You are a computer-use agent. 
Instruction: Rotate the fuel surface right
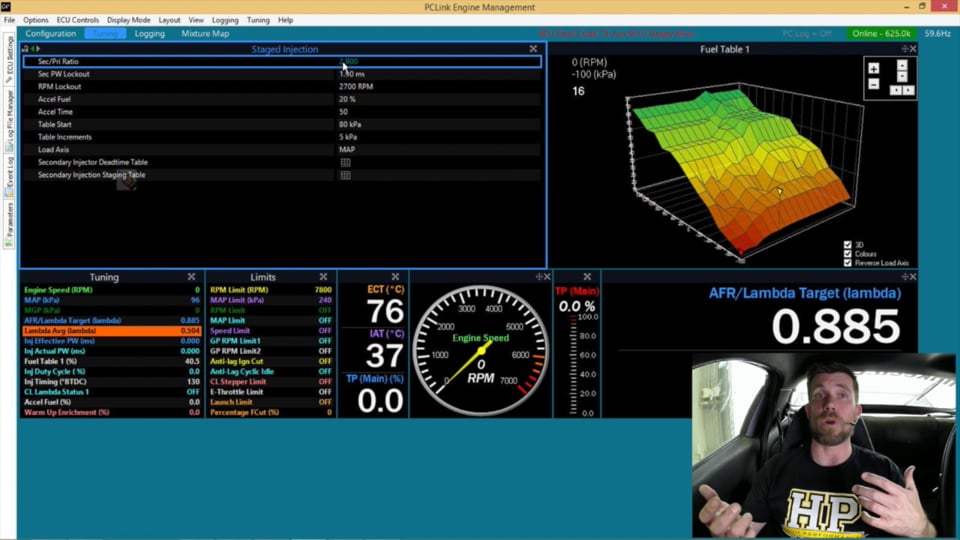(909, 90)
